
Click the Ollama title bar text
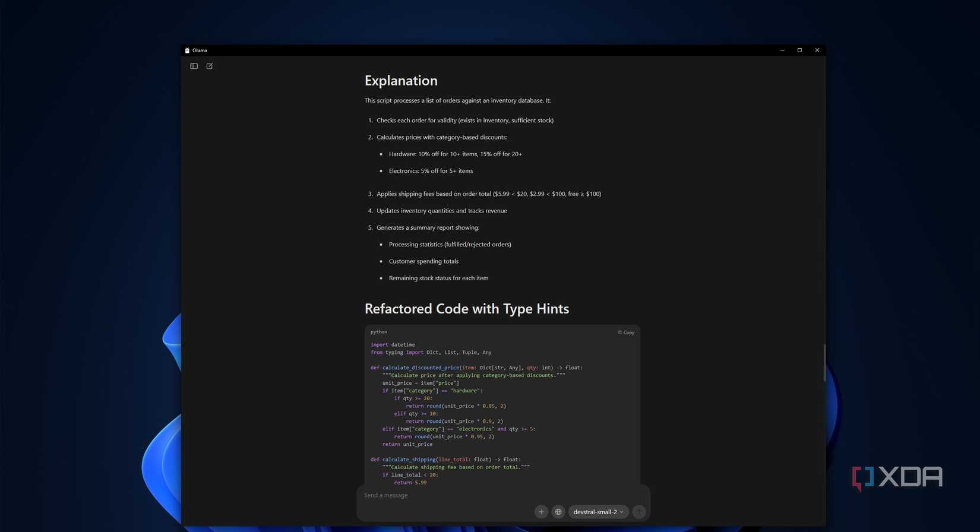pos(200,50)
